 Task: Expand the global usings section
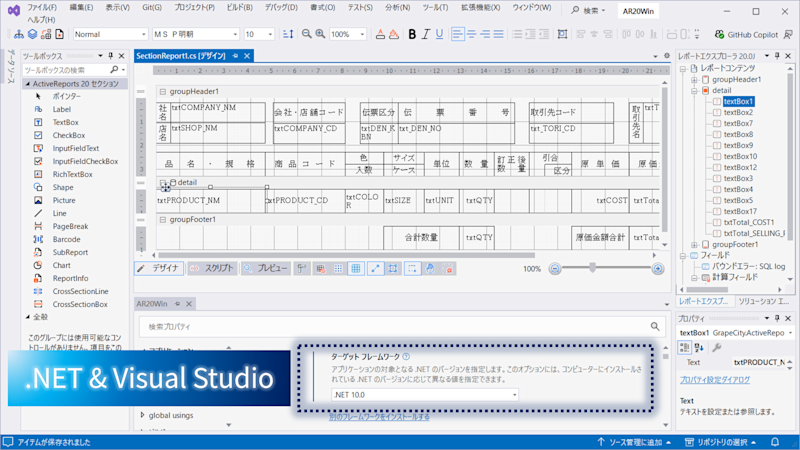click(x=142, y=415)
